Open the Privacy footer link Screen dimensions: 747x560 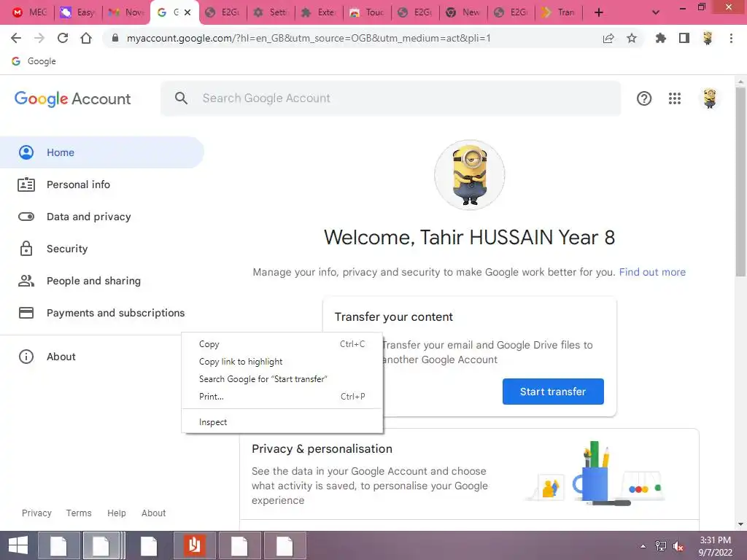(x=36, y=513)
